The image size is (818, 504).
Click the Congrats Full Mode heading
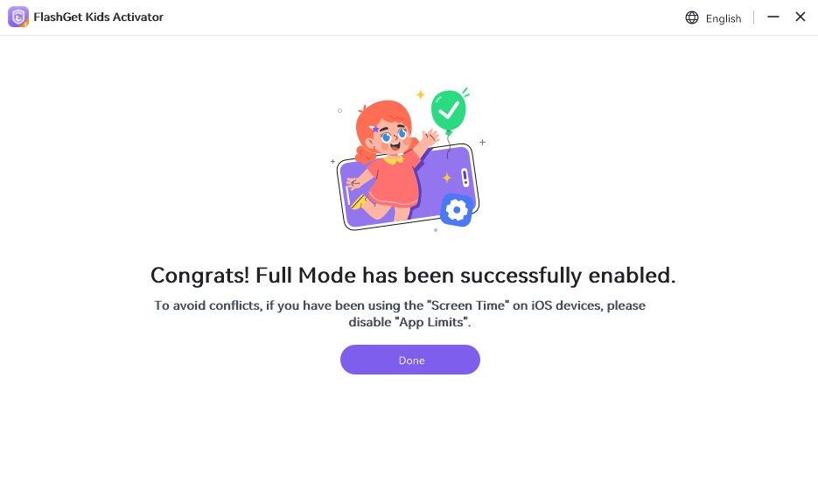pyautogui.click(x=413, y=275)
